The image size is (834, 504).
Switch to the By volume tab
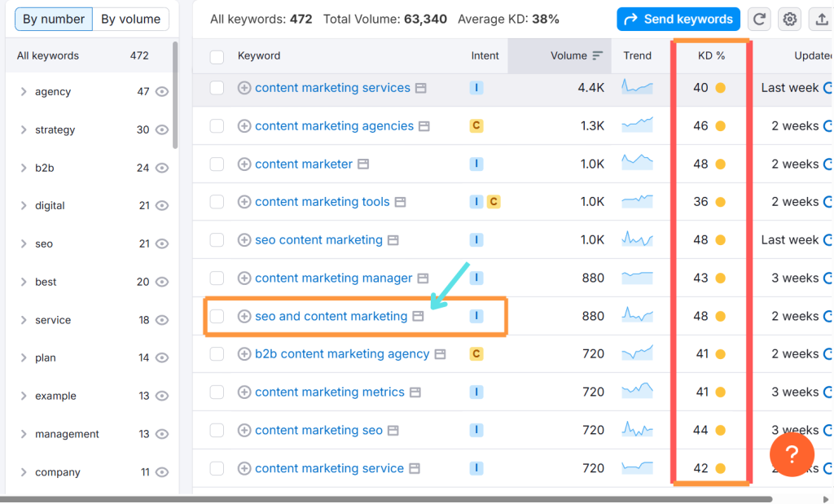(x=131, y=19)
